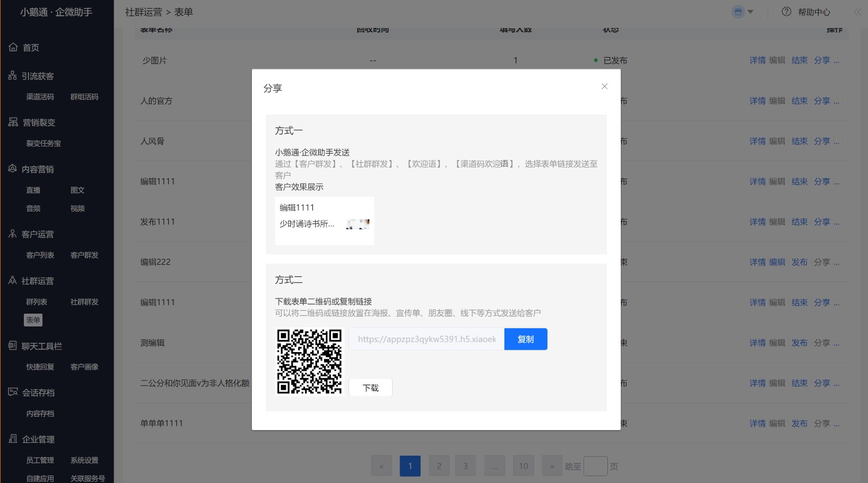Click the 营销裂变 section icon

13,122
